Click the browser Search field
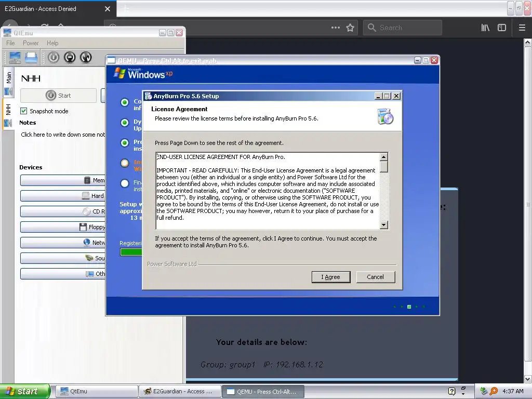The image size is (532, 399). click(403, 28)
